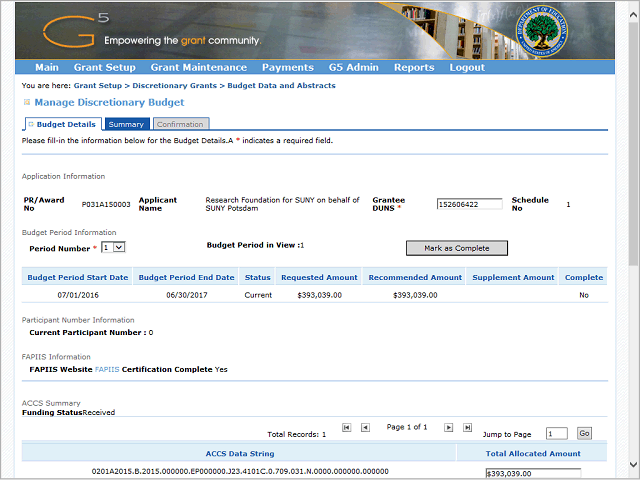
Task: Click the Go button for Jump to Page
Action: click(x=584, y=433)
